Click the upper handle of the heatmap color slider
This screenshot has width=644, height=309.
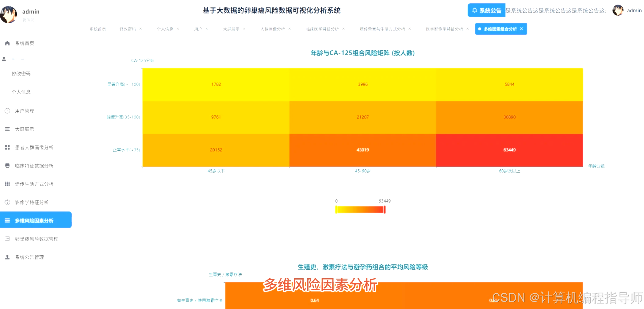[385, 210]
